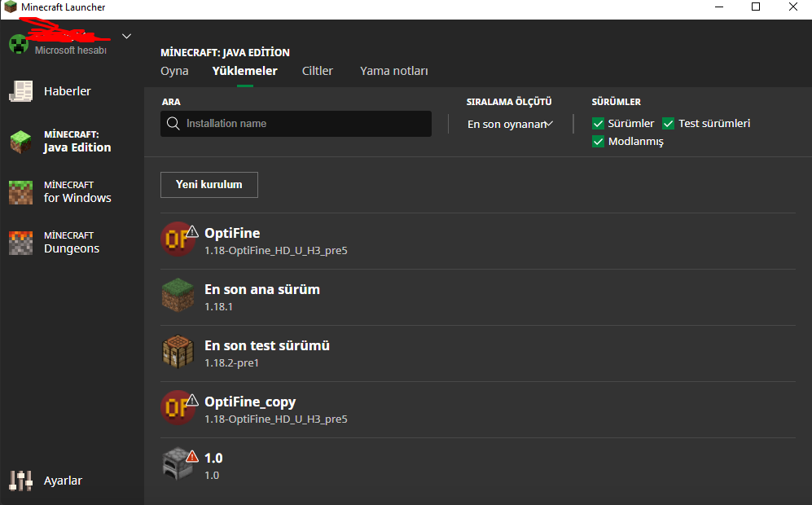812x505 pixels.
Task: Select the En son ana sürüm title
Action: 262,289
